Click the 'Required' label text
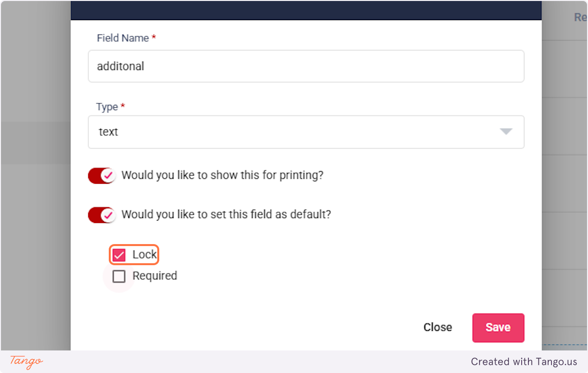The height and width of the screenshot is (373, 588). tap(155, 276)
